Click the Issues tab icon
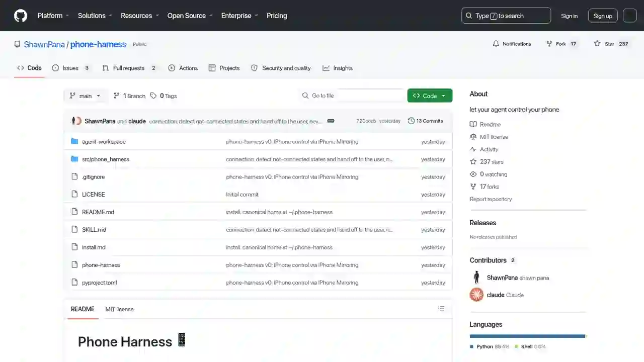644x362 pixels. point(55,68)
